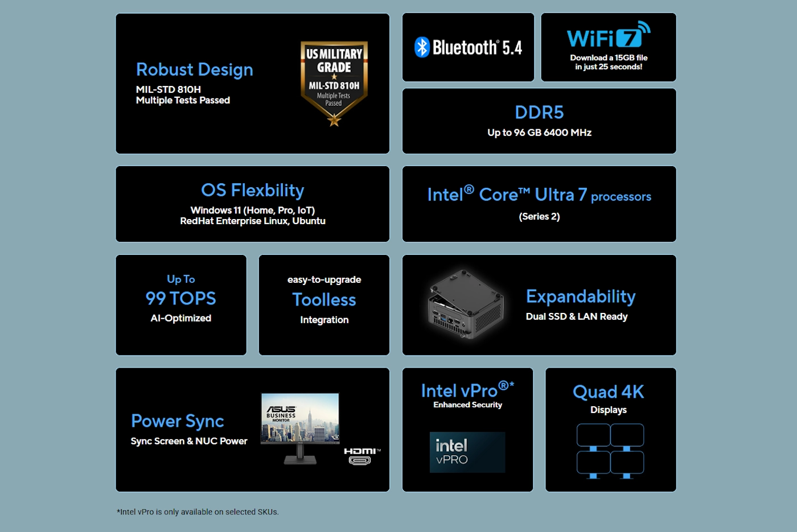Select the NUC mini PC image
The height and width of the screenshot is (532, 797).
466,305
